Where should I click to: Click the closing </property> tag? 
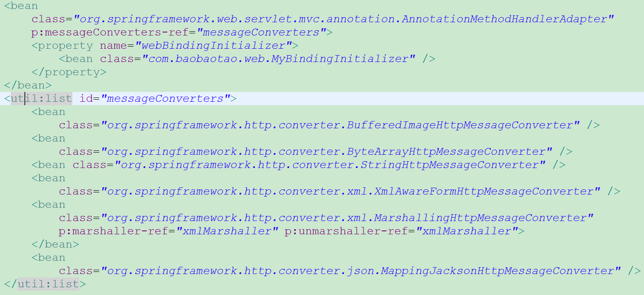click(69, 72)
